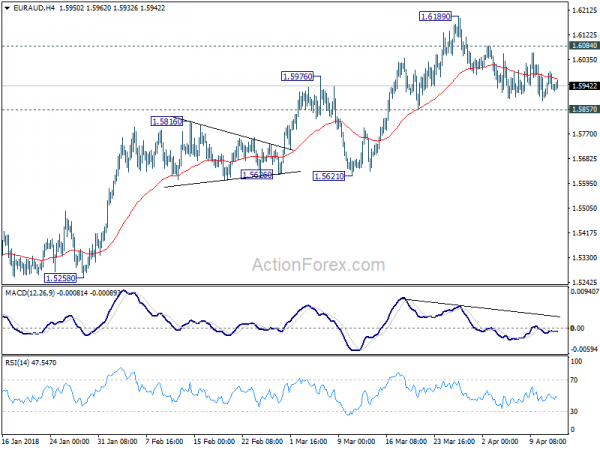Select the 1.61890 peak price label
Viewport: 600px width, 450px height.
click(x=435, y=16)
